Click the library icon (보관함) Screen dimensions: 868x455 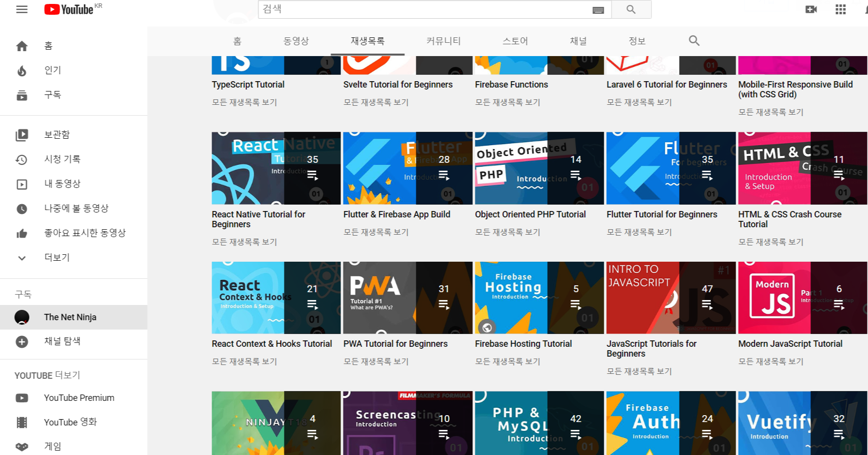click(x=22, y=135)
